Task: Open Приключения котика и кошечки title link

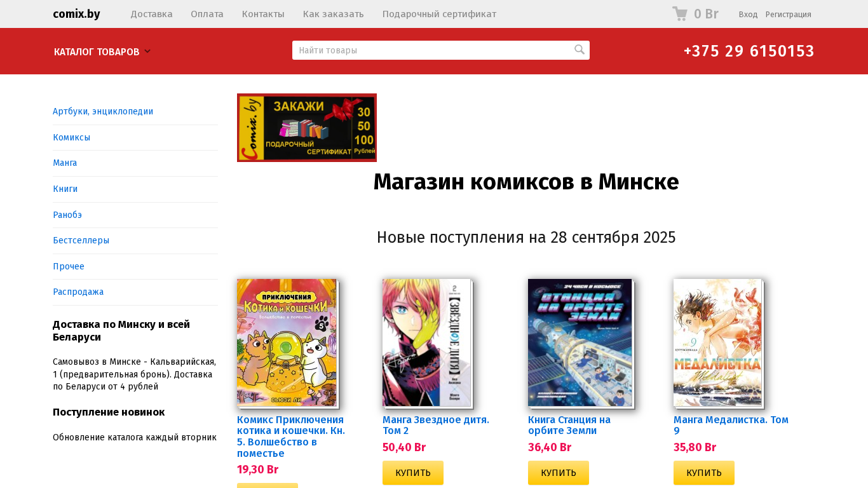Action: pyautogui.click(x=291, y=437)
